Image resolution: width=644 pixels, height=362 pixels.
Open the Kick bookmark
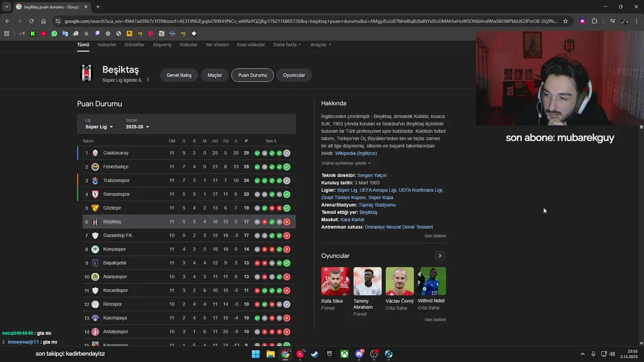(33, 34)
